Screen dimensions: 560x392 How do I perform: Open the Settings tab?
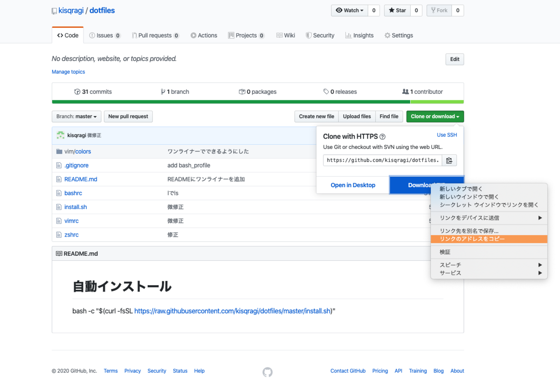coord(399,35)
